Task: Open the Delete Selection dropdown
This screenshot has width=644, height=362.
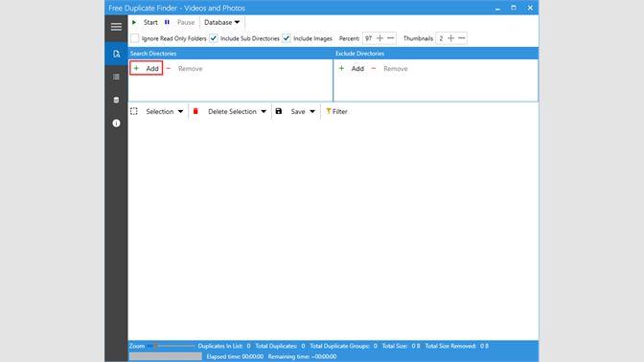Action: click(x=237, y=111)
